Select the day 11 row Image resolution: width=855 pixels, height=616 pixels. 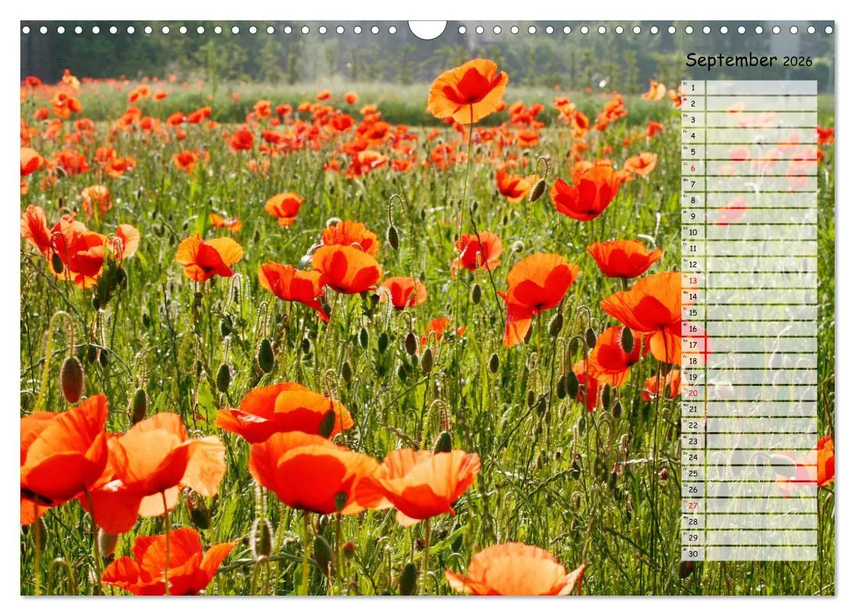click(749, 248)
